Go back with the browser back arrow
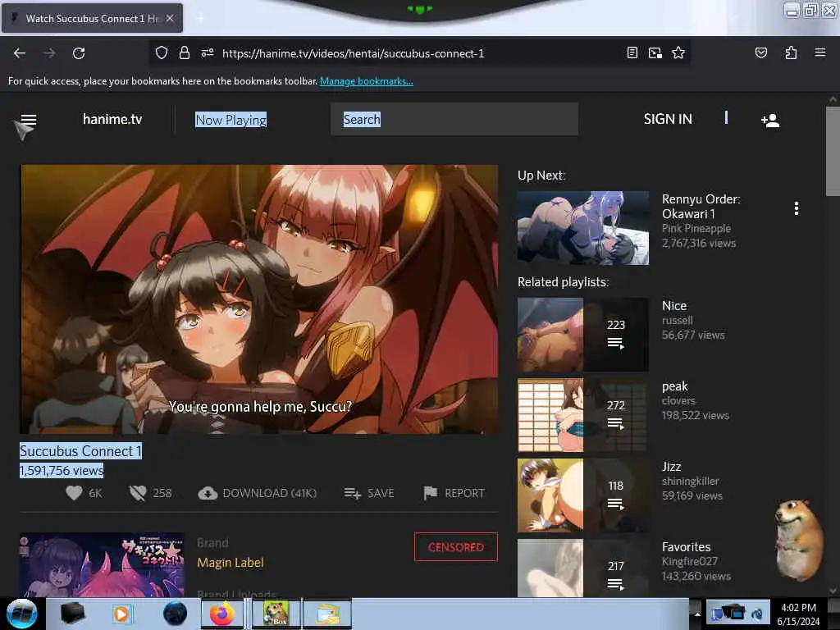Screen dimensions: 840x630 pos(20,53)
